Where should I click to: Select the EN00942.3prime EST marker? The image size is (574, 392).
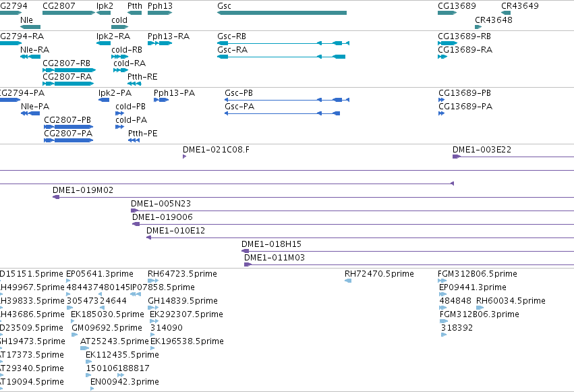pyautogui.click(x=92, y=389)
